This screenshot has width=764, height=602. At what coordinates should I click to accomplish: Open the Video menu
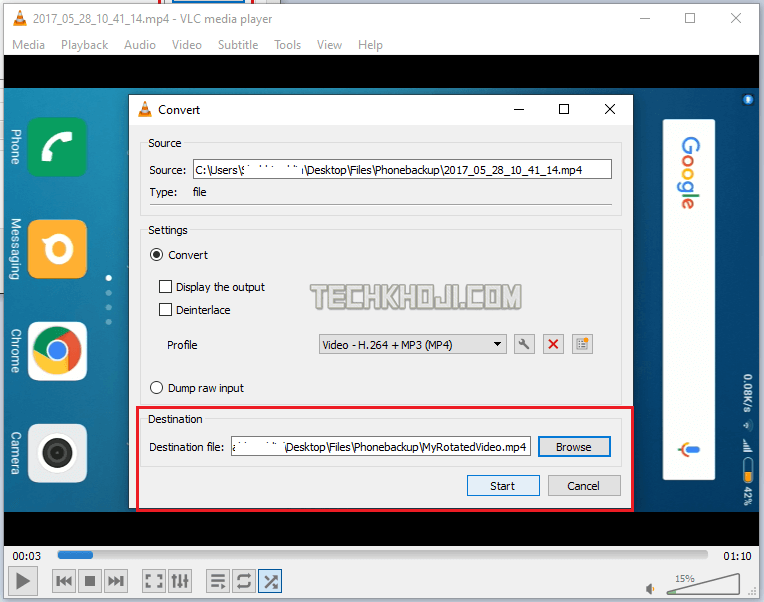(187, 45)
